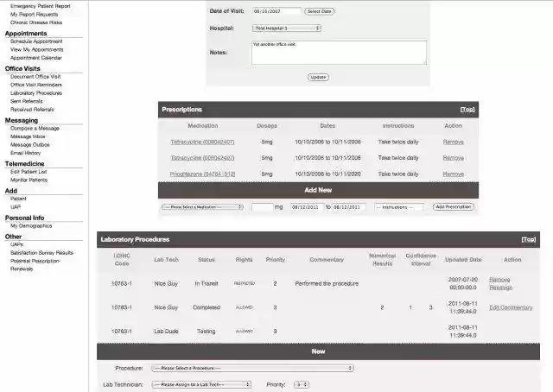The width and height of the screenshot is (553, 392).
Task: Open Sent Referrals
Action: tap(27, 101)
